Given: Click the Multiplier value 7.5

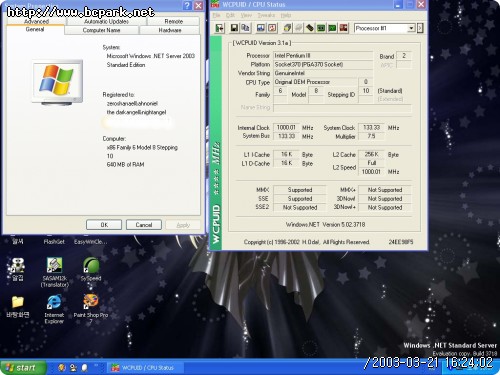Looking at the screenshot, I should [371, 136].
